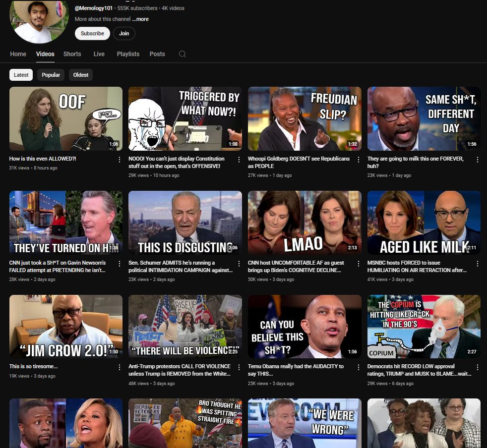Play the 'THEY'VE TURNED ON HIM' thumbnail
This screenshot has height=448, width=487.
(x=66, y=223)
